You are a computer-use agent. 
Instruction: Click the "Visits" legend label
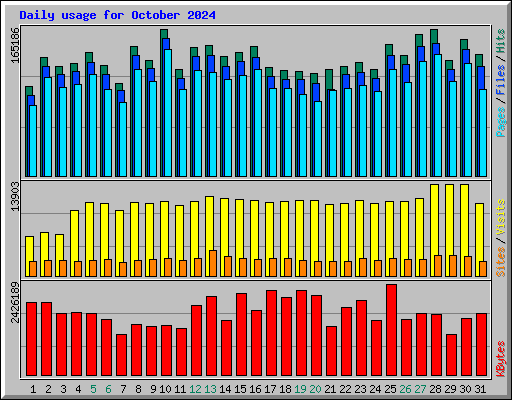pyautogui.click(x=500, y=217)
